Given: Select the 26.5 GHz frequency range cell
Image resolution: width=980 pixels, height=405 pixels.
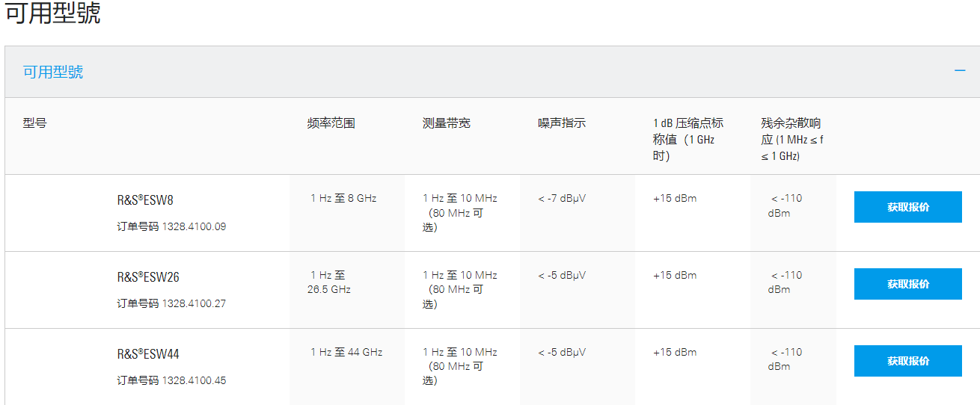Looking at the screenshot, I should click(x=328, y=282).
